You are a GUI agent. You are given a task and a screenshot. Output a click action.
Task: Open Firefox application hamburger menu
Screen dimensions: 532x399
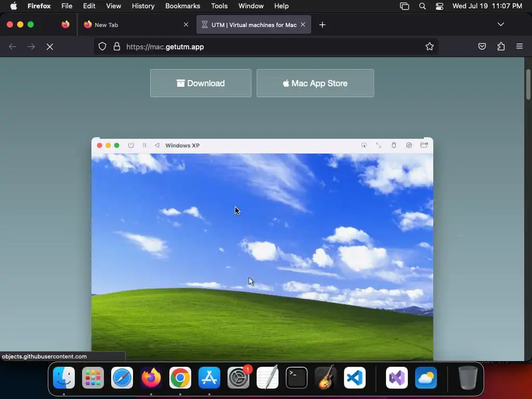[x=520, y=46]
